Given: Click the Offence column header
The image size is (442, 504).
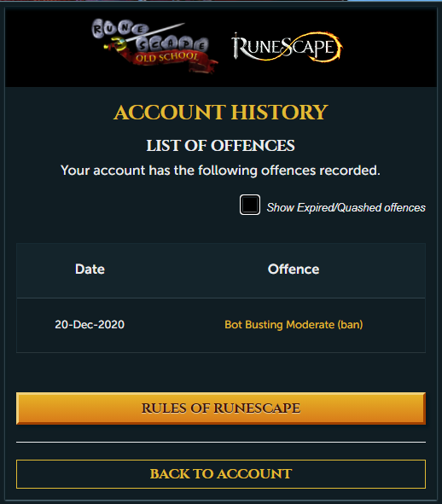Looking at the screenshot, I should point(294,269).
